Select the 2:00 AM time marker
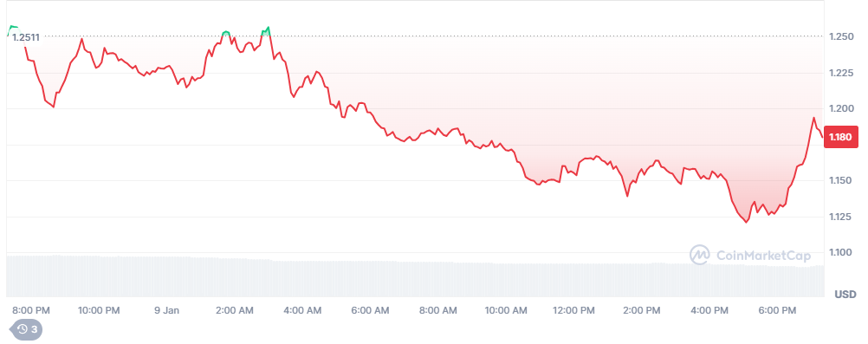The height and width of the screenshot is (344, 868). click(236, 311)
